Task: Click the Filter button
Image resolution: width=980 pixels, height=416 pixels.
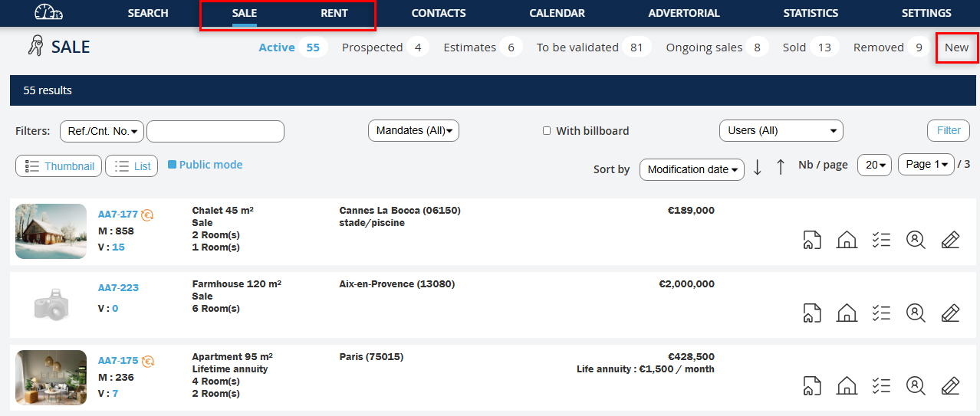Action: [x=948, y=131]
